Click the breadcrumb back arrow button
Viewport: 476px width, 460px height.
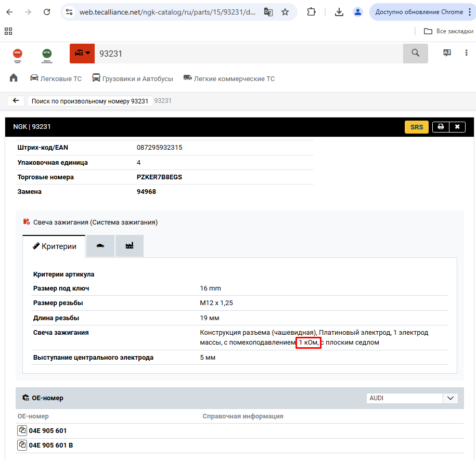pyautogui.click(x=16, y=101)
